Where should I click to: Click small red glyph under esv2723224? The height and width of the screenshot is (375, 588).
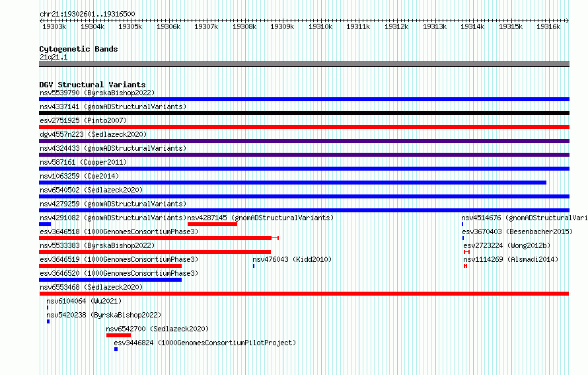[466, 252]
